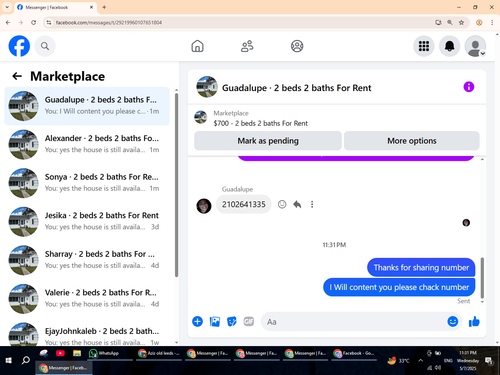Open the Valerie conversation in the list
Viewport: 500px width, 375px height.
87,299
